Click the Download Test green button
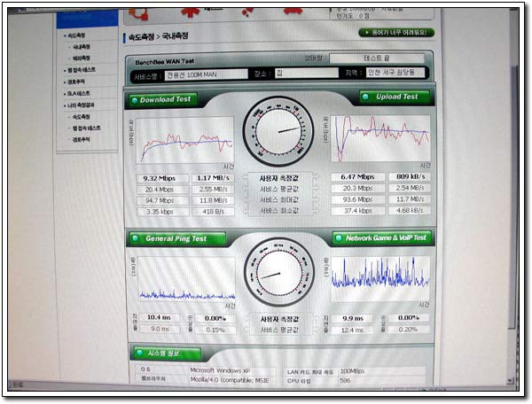Viewport: 532px width, 404px height. click(x=163, y=100)
